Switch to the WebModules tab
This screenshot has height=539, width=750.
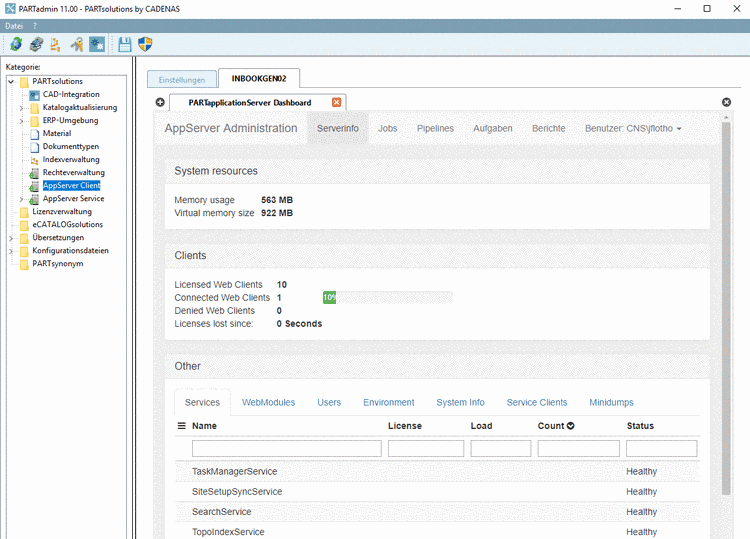point(268,402)
